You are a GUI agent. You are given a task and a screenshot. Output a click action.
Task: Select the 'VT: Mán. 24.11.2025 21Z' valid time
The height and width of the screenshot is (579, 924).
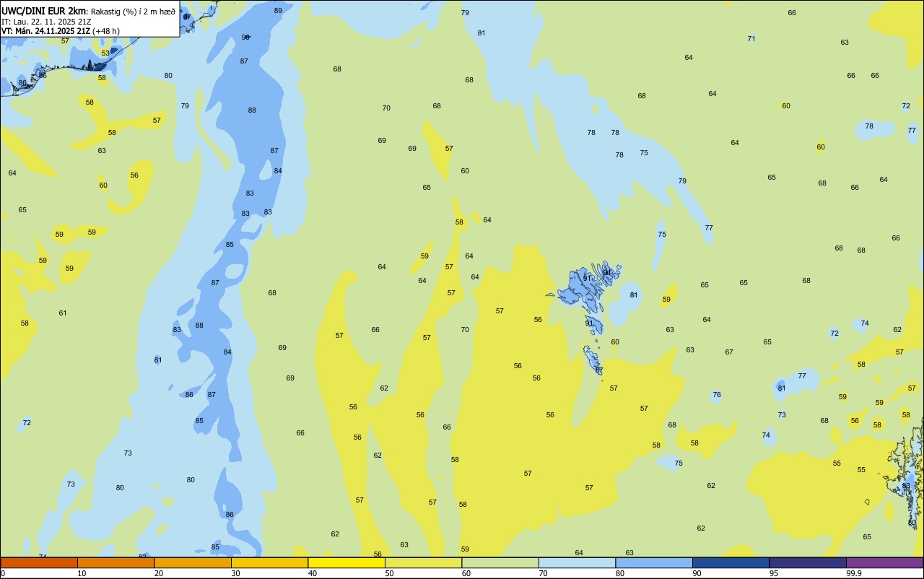coord(45,31)
